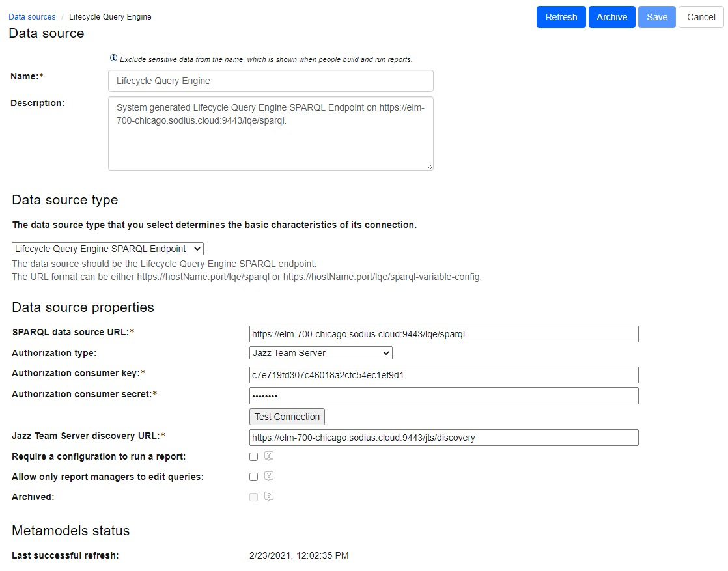Click the Jazz Team Server discovery URL field
Screen dimensions: 728x571
pos(443,438)
